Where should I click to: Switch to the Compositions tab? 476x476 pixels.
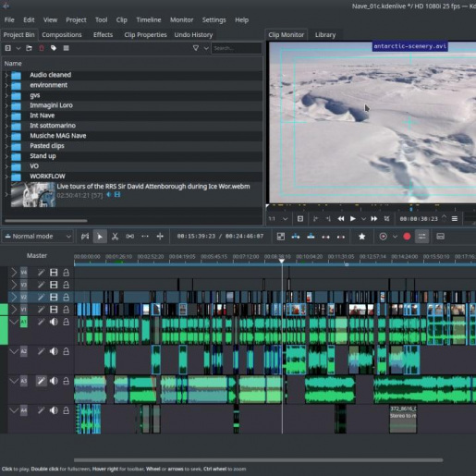[62, 35]
